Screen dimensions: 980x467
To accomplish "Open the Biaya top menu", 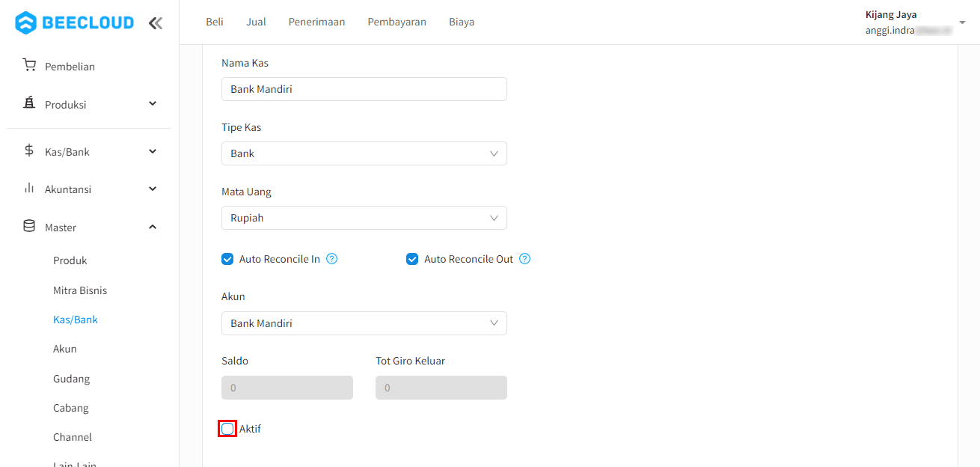I will [x=462, y=22].
